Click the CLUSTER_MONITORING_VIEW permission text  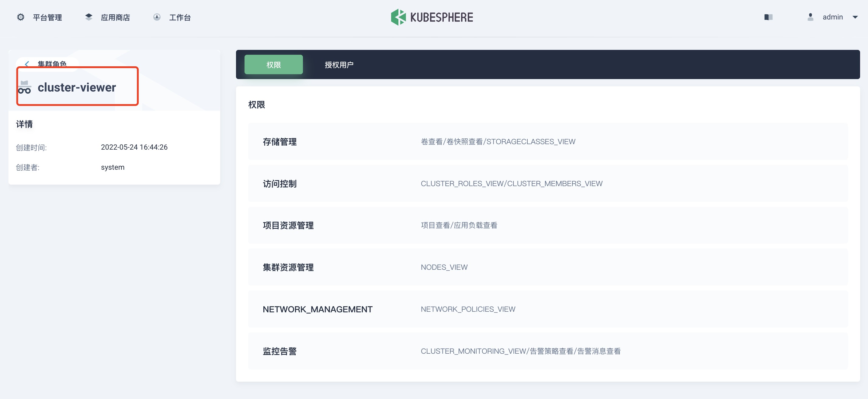pyautogui.click(x=473, y=351)
